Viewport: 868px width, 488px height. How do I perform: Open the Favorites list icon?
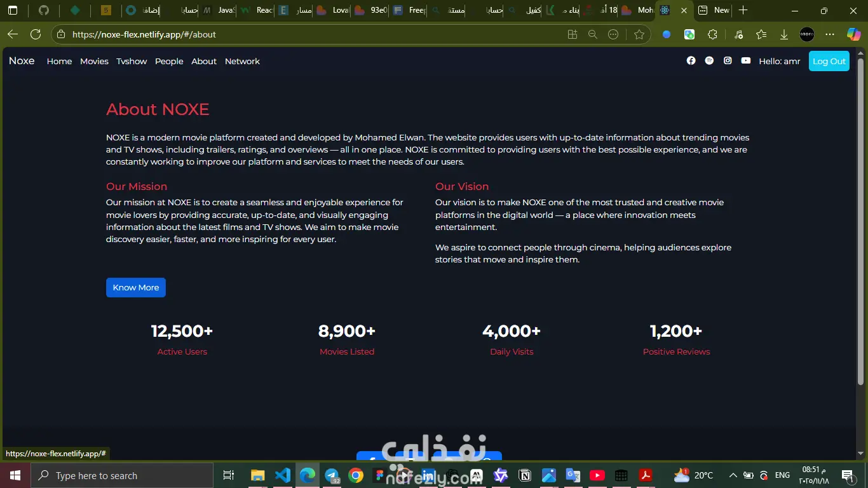click(761, 34)
